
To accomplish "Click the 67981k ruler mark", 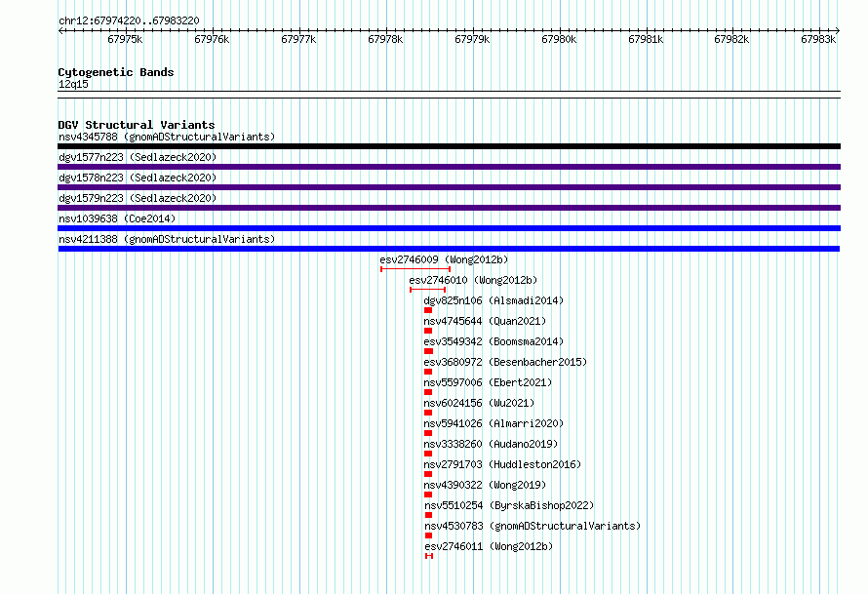I will [646, 39].
